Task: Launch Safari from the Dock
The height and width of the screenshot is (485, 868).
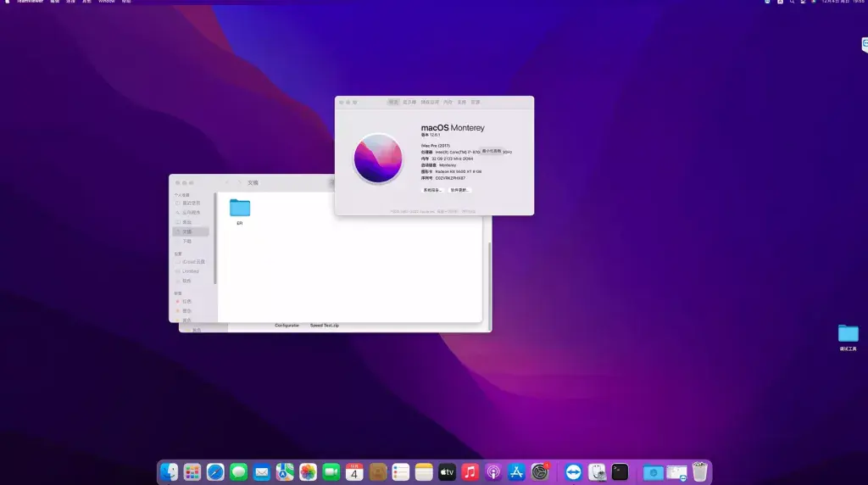Action: point(215,471)
